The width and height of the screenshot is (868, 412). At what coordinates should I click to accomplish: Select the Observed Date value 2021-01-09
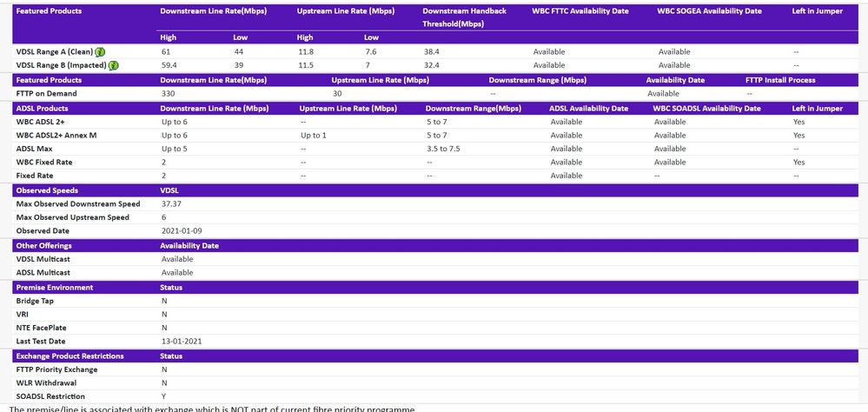click(x=182, y=231)
